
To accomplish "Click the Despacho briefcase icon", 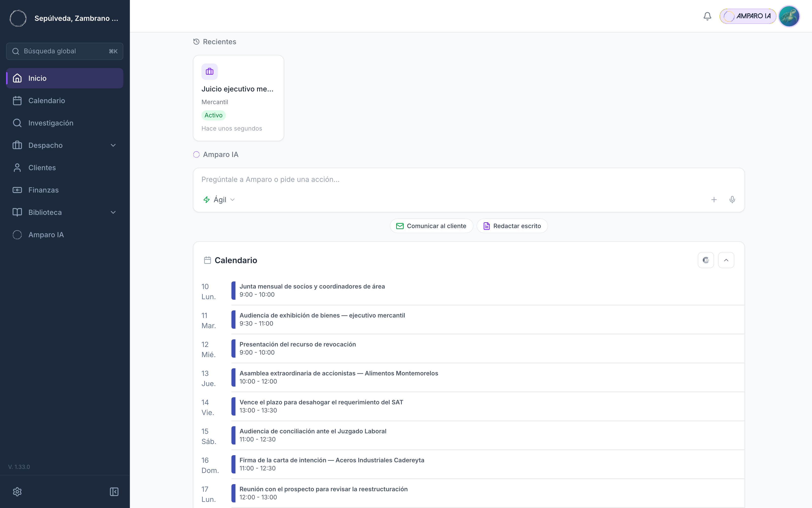I will [17, 145].
